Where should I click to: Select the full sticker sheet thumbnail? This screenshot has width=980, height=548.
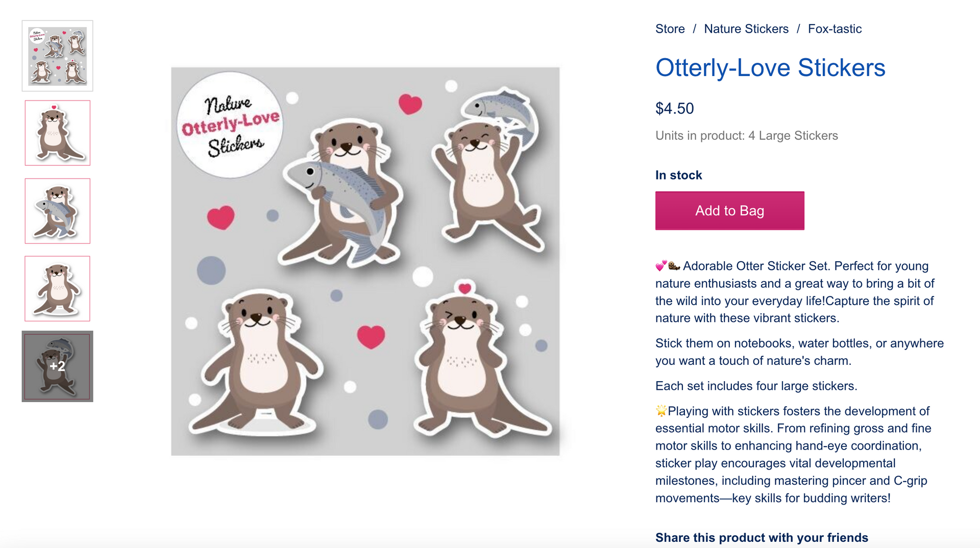pos(57,55)
